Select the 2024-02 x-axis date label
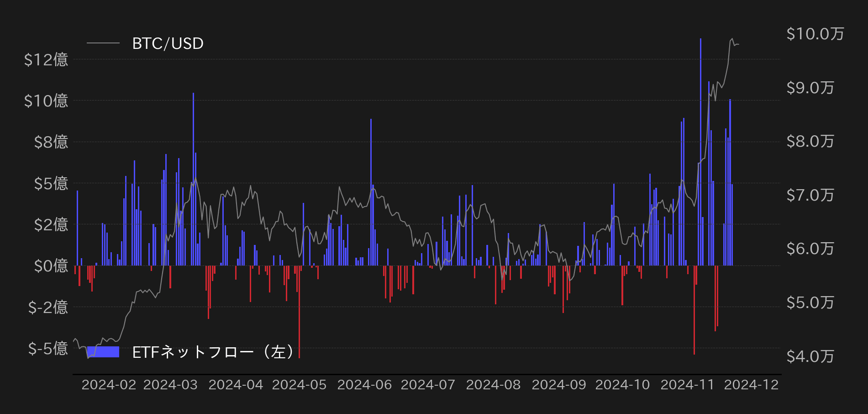This screenshot has height=414, width=868. [x=109, y=385]
